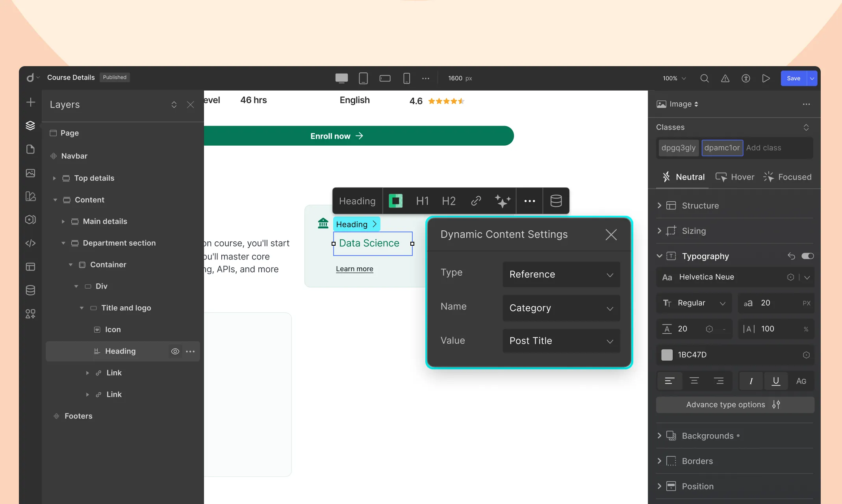Open the Name Category dropdown
The height and width of the screenshot is (504, 842).
[x=561, y=308]
